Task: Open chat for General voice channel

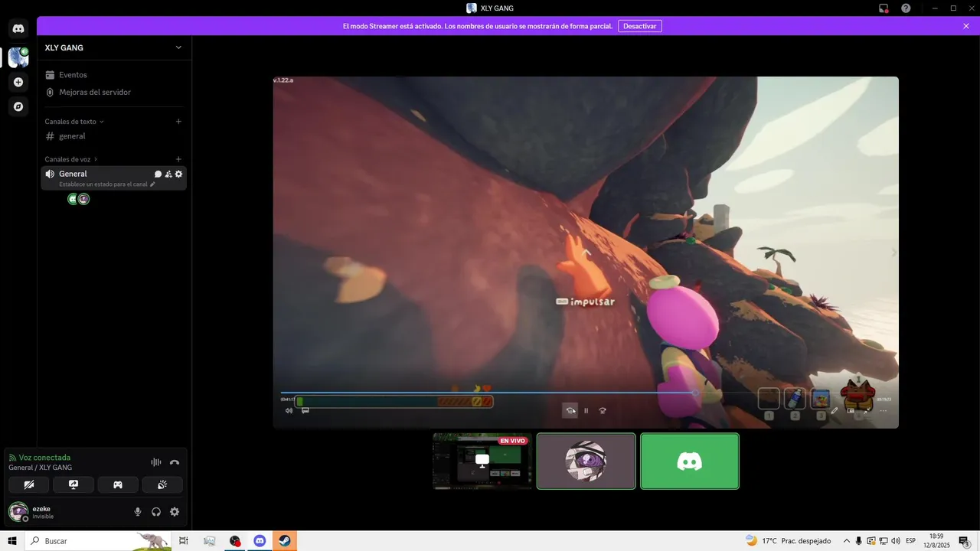Action: click(x=158, y=174)
